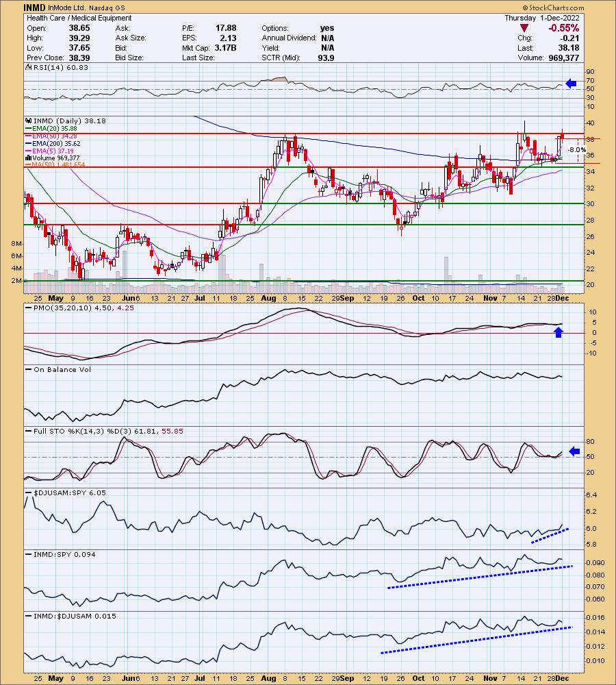
Task: Click the Last value 38.18 in header
Action: 569,48
